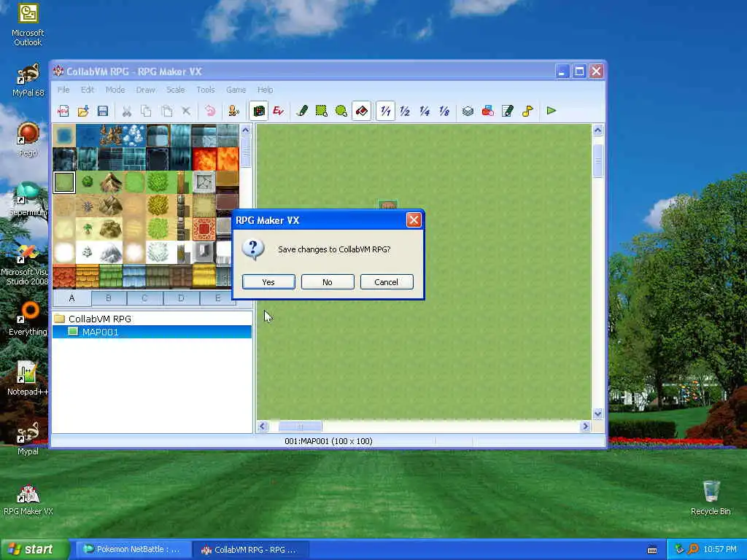The width and height of the screenshot is (747, 560).
Task: Open the RPG Maker VX desktop shortcut
Action: tap(28, 499)
